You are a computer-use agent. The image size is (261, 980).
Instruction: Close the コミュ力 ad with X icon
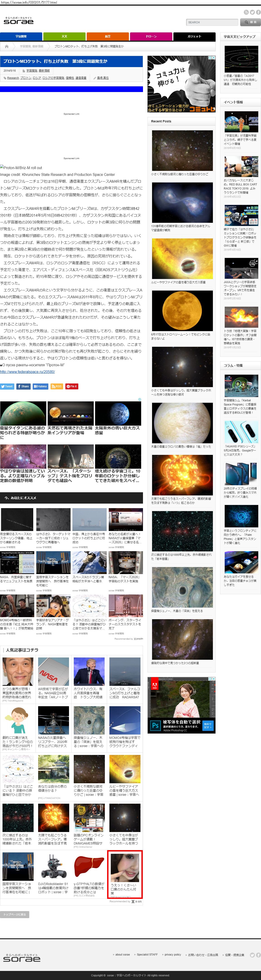pos(213,58)
